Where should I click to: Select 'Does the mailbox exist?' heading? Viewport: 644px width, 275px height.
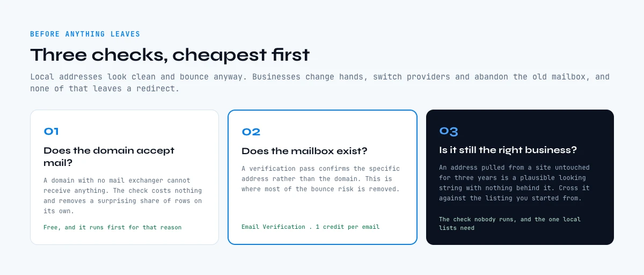tap(304, 151)
